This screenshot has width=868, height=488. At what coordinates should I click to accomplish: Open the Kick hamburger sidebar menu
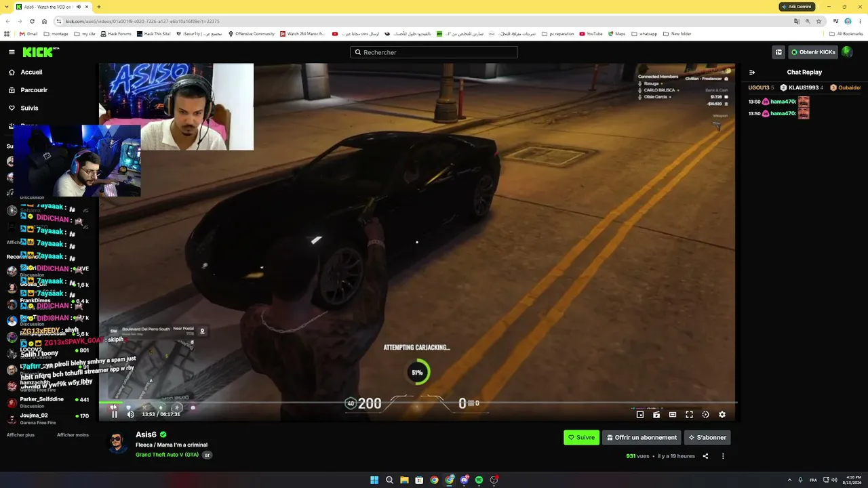pyautogui.click(x=12, y=52)
